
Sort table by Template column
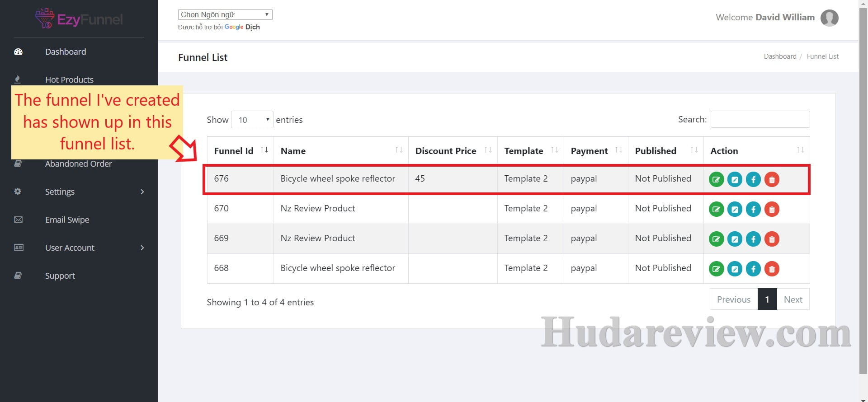click(x=531, y=151)
